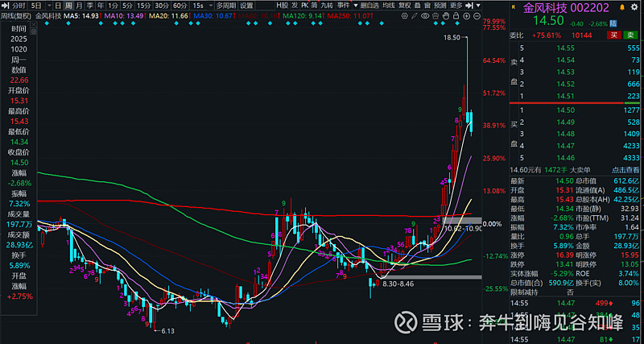
Task: Expand the last dropdown arrow in toolbar
Action: point(478,6)
